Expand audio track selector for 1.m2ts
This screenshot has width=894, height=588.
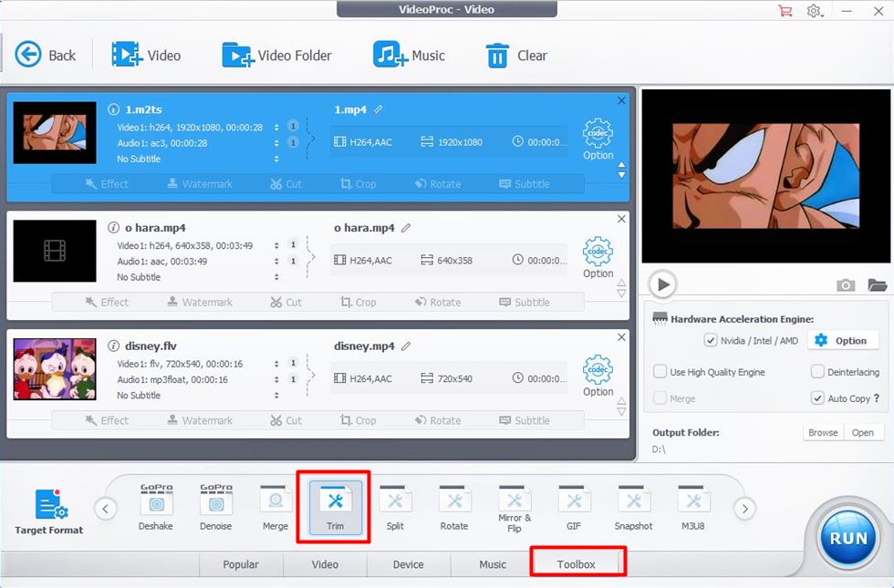coord(275,143)
